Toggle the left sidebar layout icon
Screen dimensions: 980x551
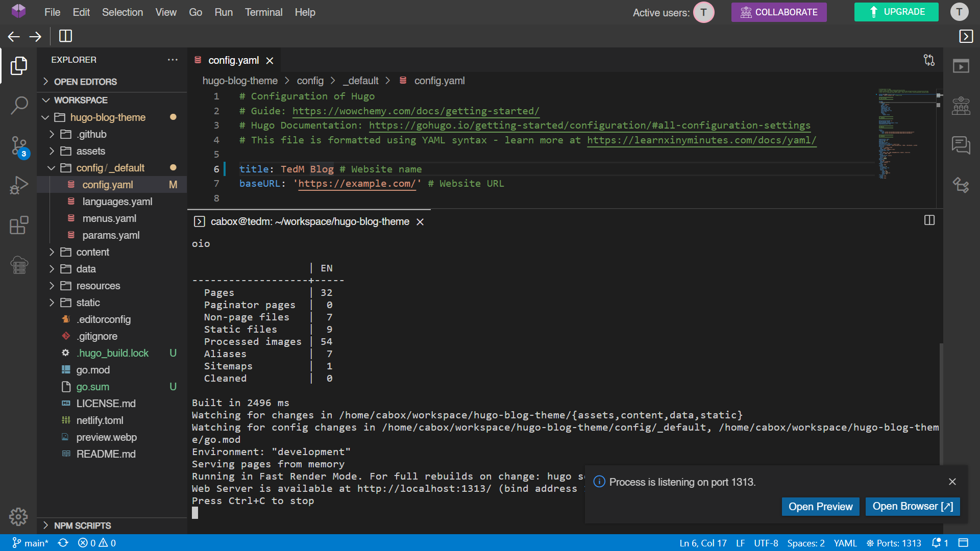(x=65, y=36)
